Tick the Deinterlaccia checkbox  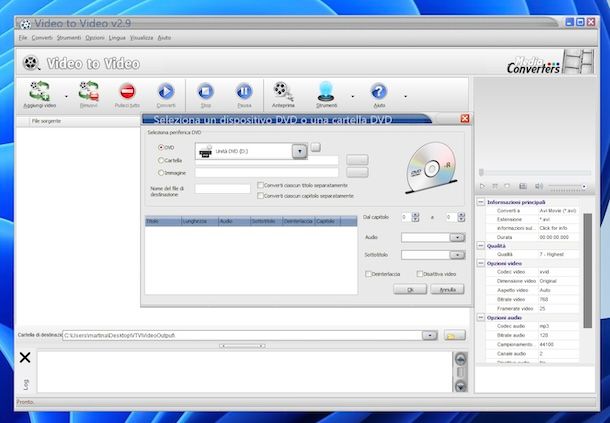tap(368, 274)
